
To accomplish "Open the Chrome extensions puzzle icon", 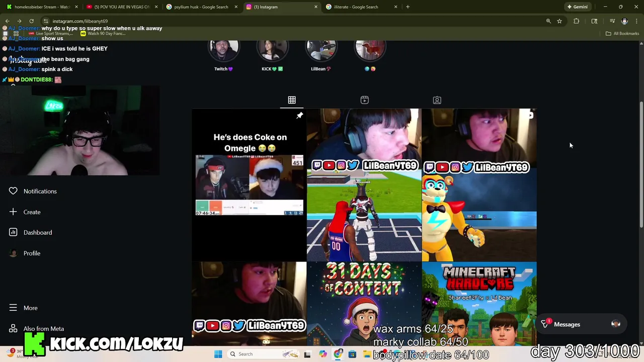I will (577, 21).
